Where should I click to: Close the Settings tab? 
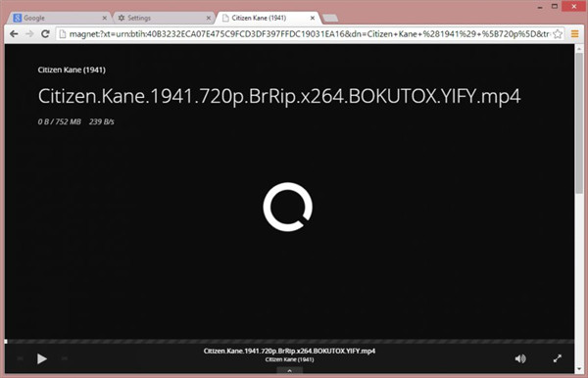coord(209,18)
